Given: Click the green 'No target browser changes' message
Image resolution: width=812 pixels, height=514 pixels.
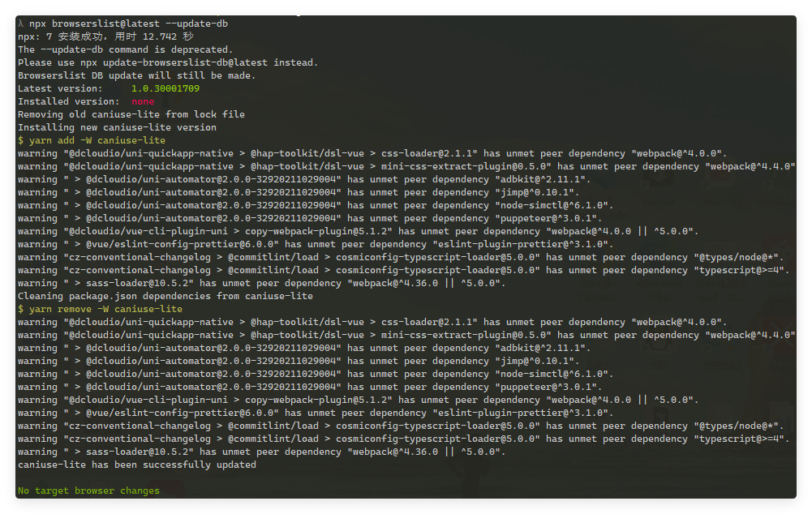Looking at the screenshot, I should point(88,490).
